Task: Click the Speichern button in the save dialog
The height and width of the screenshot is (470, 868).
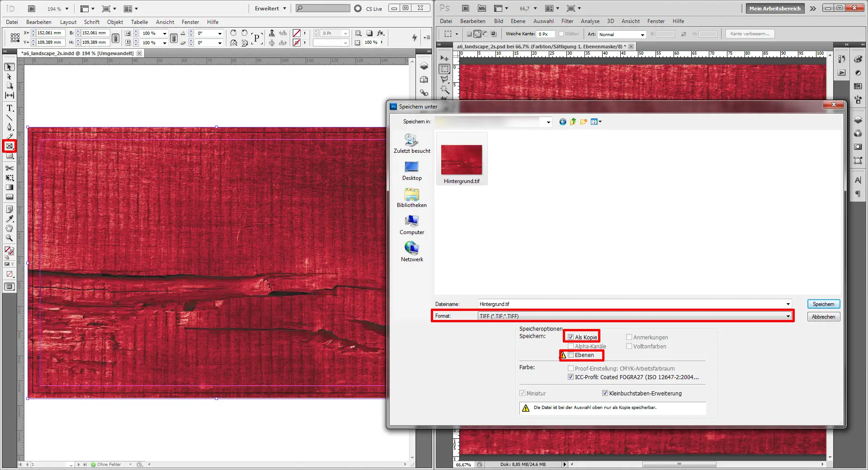Action: click(823, 304)
